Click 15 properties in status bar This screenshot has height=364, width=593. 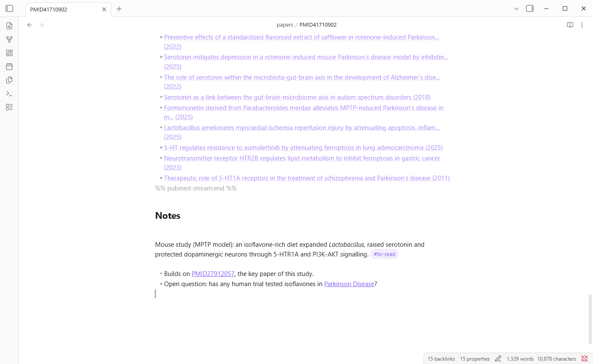click(x=475, y=358)
